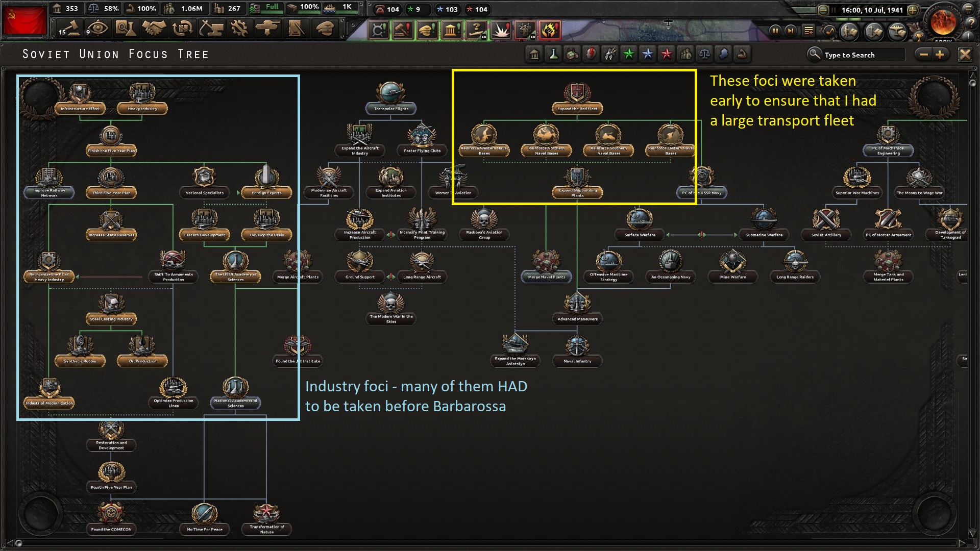980x551 pixels.
Task: Zoom in the focus tree with plus
Action: tap(940, 55)
